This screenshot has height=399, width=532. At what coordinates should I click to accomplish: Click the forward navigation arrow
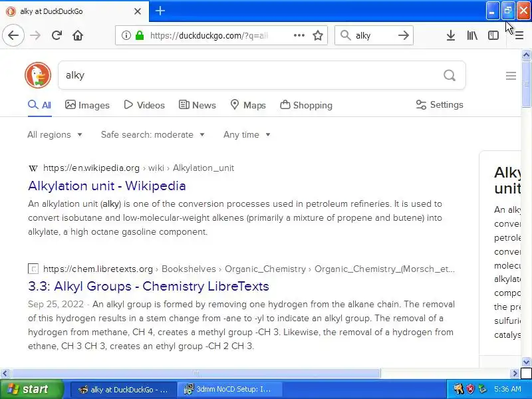[x=35, y=35]
